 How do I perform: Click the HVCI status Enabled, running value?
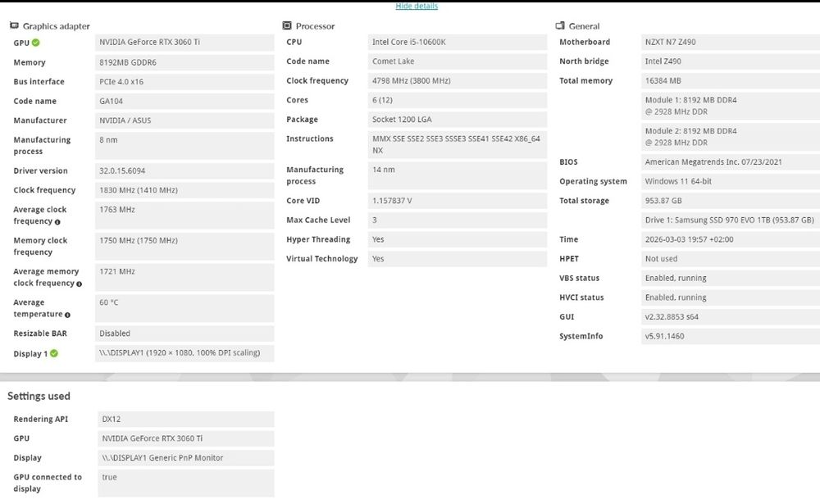point(730,297)
